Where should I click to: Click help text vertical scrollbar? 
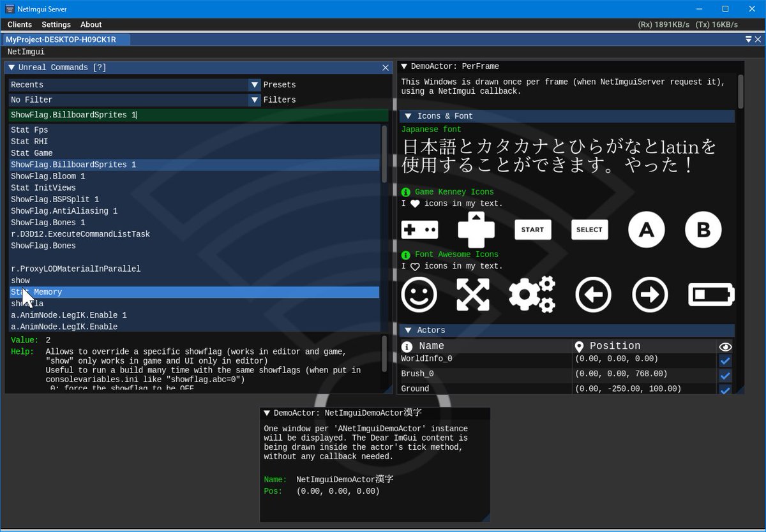(x=384, y=354)
